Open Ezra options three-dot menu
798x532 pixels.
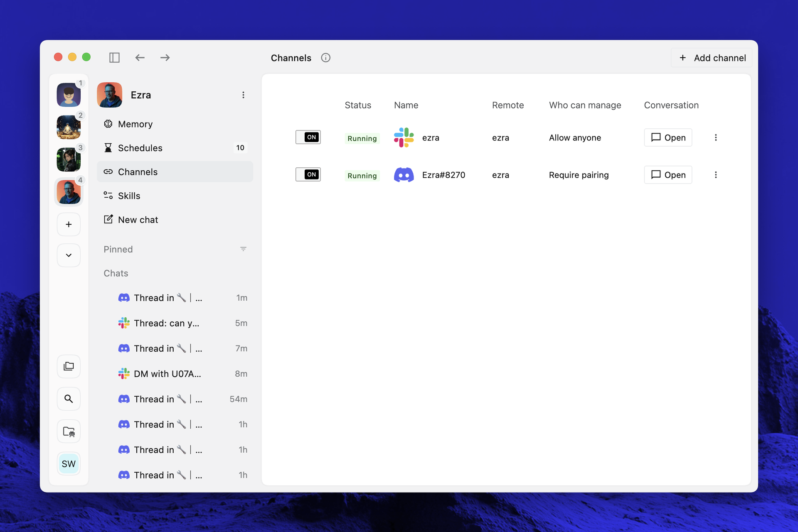pos(243,95)
